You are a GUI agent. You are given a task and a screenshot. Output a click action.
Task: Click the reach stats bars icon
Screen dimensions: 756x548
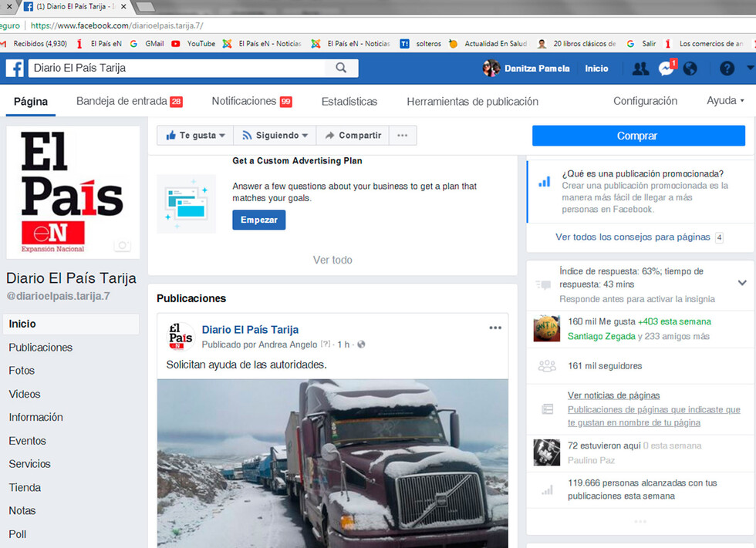click(x=547, y=490)
